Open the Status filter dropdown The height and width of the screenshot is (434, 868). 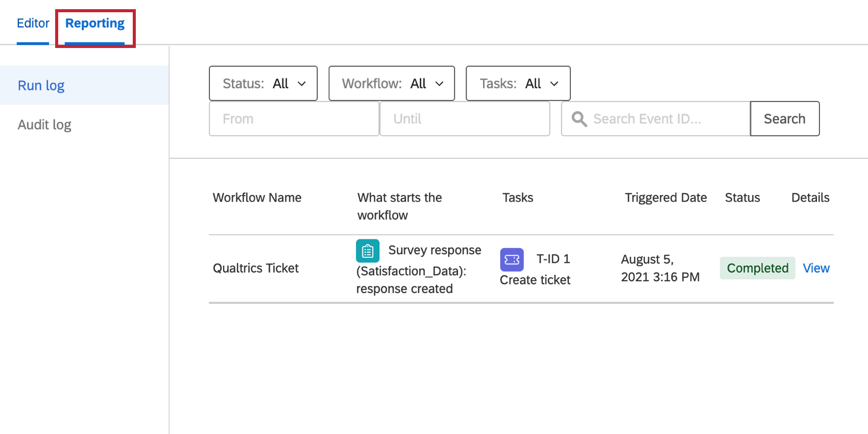click(x=263, y=83)
